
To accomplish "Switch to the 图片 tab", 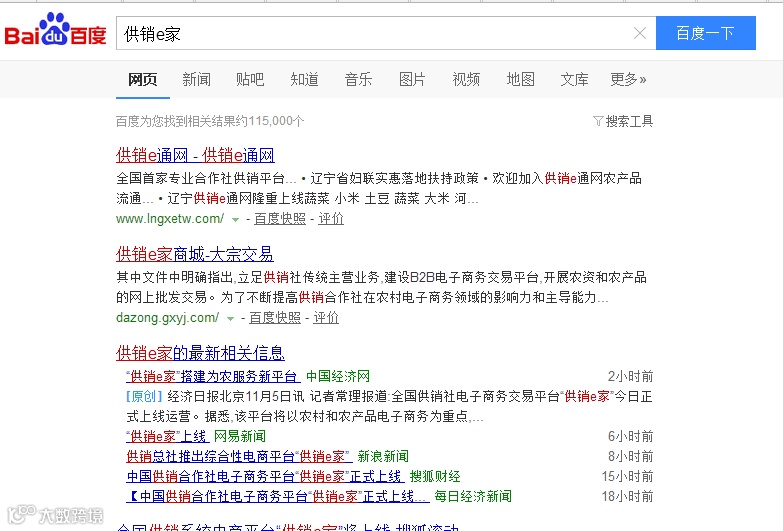I will [412, 79].
